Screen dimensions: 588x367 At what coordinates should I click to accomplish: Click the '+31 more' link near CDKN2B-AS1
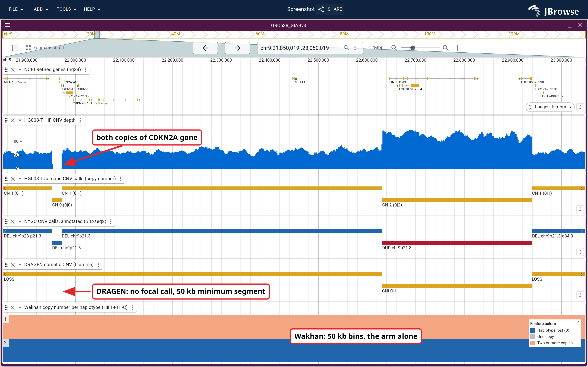[x=102, y=103]
